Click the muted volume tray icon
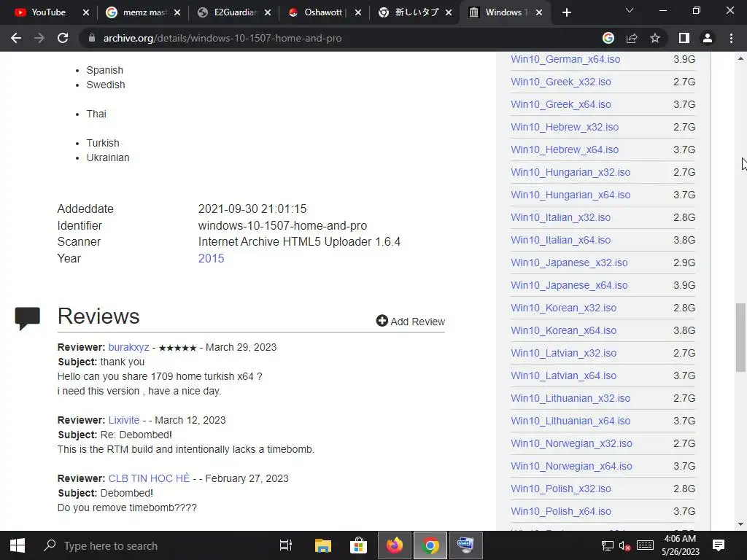 624,545
